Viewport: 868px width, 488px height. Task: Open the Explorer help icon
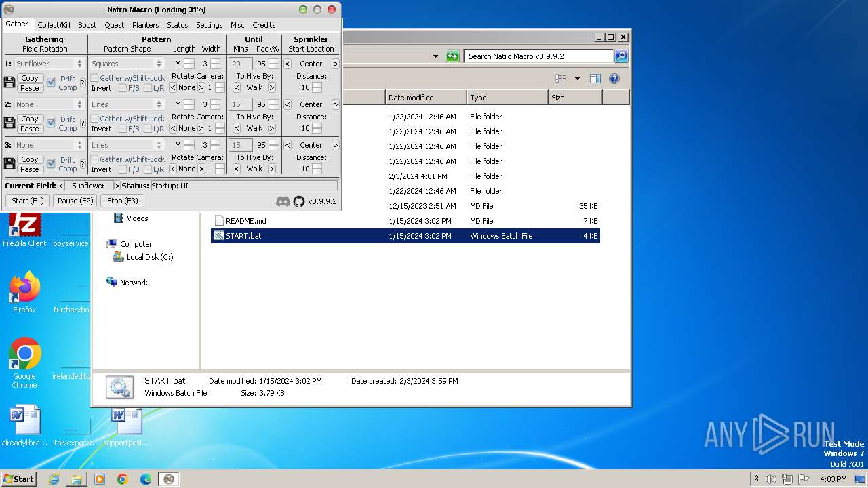tap(614, 79)
